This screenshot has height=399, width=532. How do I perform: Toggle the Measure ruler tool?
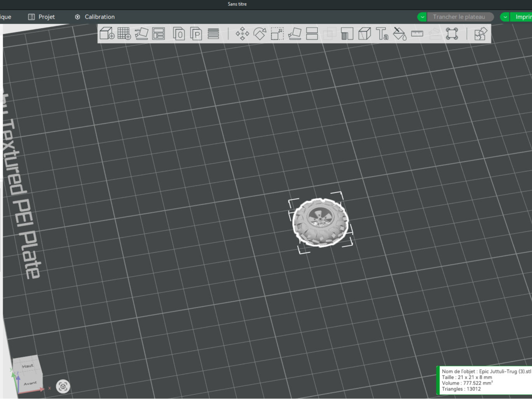[417, 33]
